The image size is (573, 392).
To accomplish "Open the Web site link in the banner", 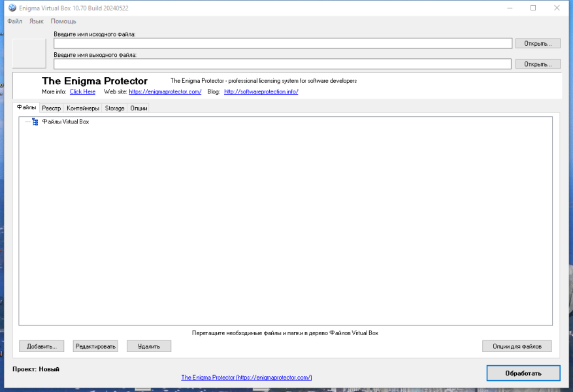I will pos(165,91).
